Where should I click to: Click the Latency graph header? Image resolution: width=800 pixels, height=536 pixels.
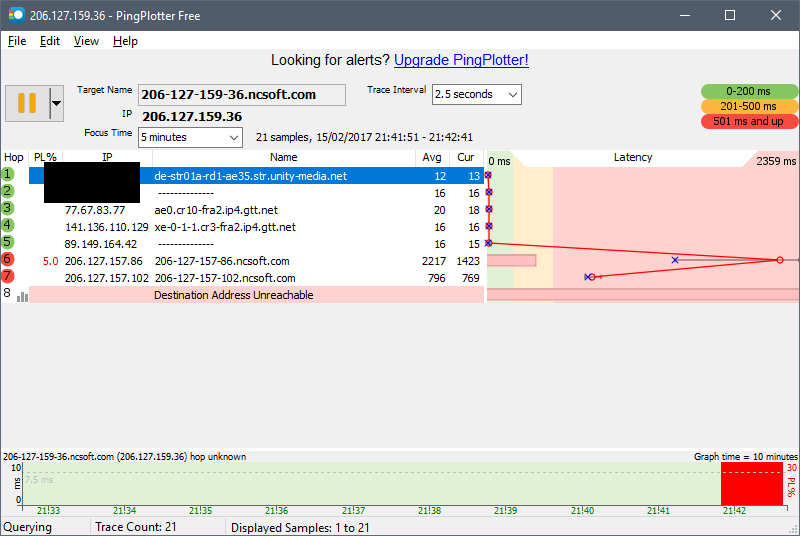633,157
